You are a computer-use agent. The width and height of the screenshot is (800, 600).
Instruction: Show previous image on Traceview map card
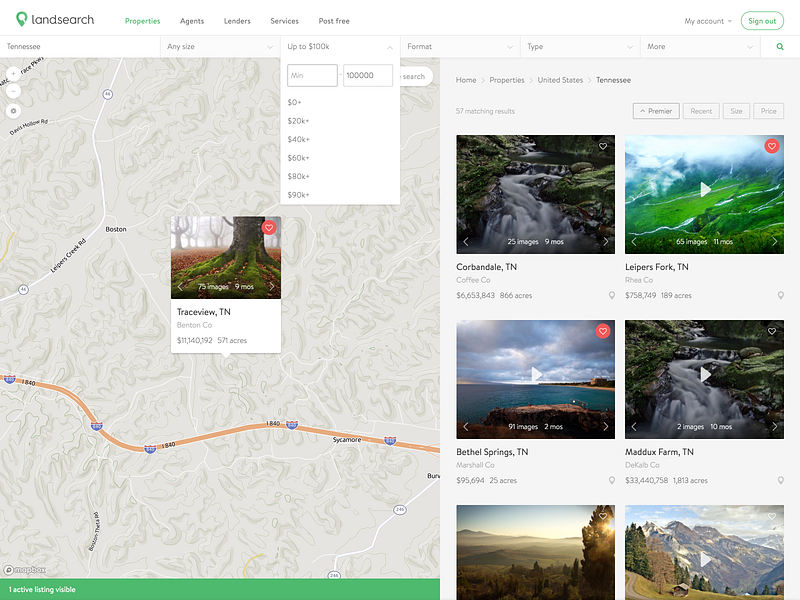point(180,287)
